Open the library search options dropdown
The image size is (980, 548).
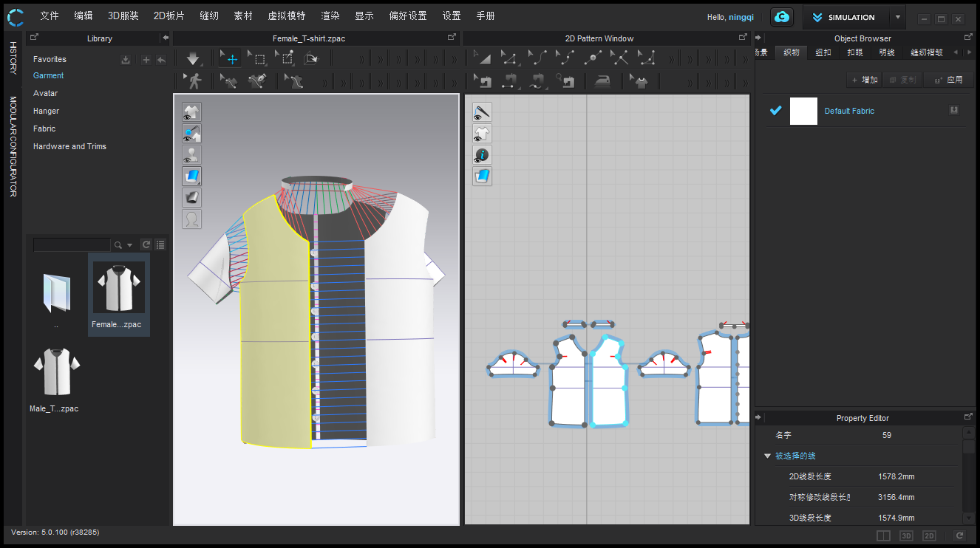tap(130, 244)
